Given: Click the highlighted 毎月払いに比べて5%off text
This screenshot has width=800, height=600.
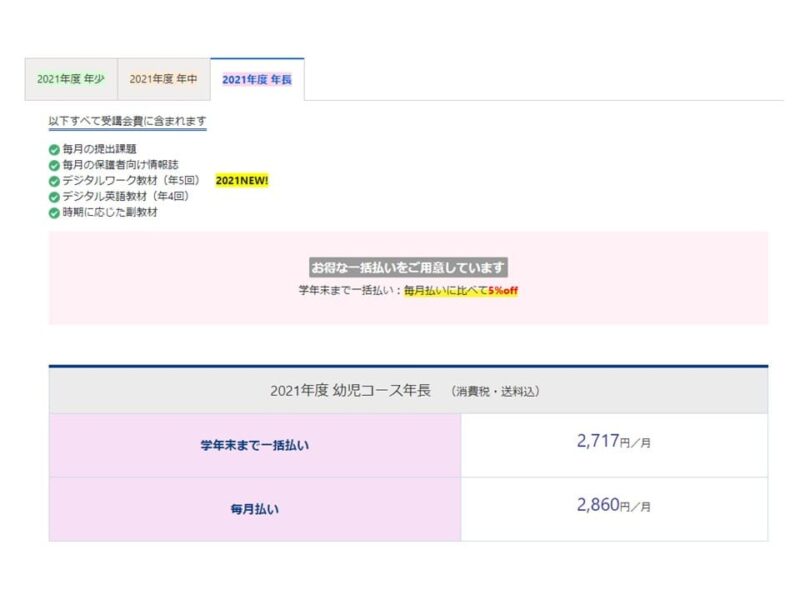Looking at the screenshot, I should tap(461, 290).
